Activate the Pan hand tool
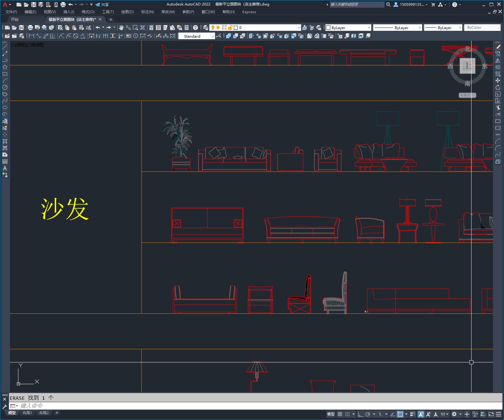Screen dimensions: 504x420 pyautogui.click(x=121, y=28)
